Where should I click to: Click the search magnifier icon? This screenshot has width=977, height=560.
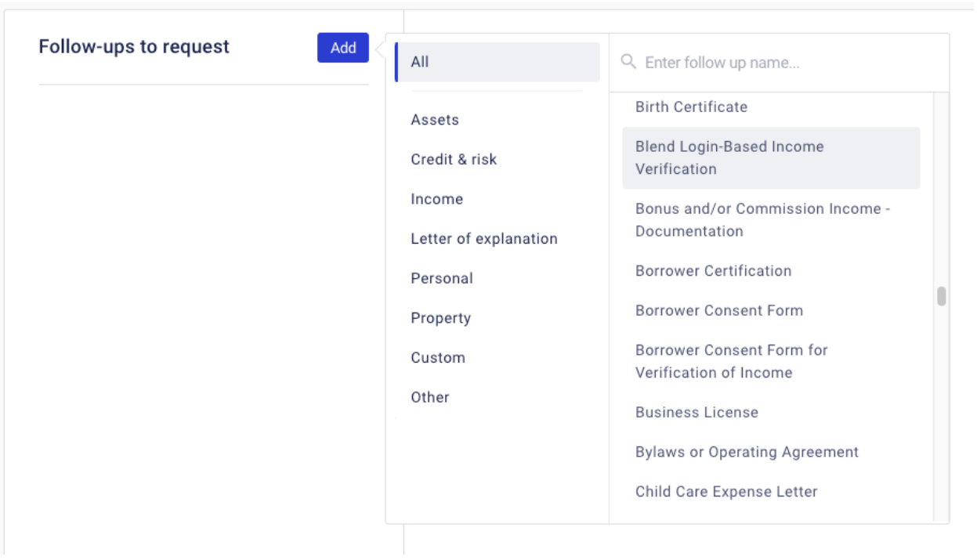pos(628,62)
